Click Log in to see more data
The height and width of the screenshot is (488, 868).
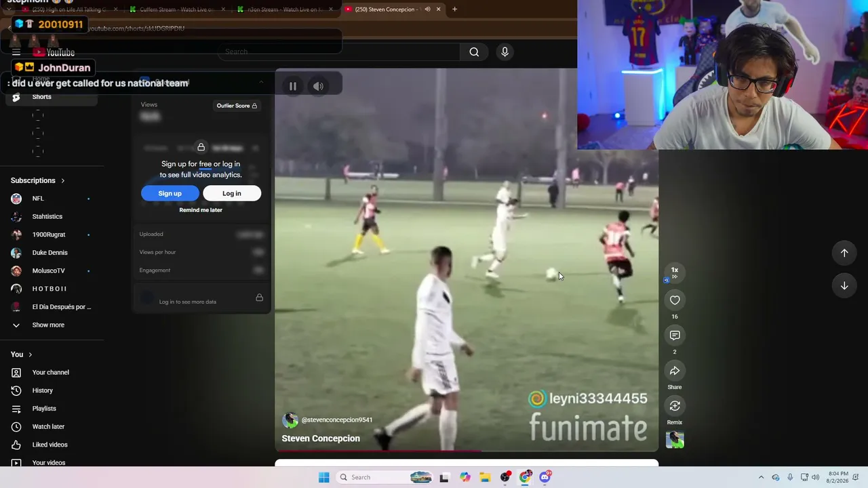(x=188, y=302)
